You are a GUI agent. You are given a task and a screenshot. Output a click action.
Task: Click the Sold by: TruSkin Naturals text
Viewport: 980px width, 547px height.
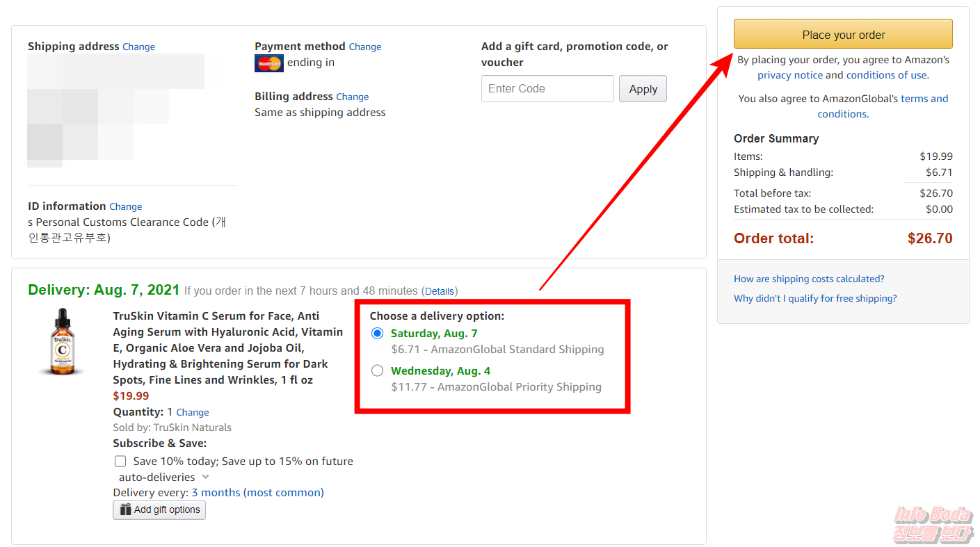(172, 427)
